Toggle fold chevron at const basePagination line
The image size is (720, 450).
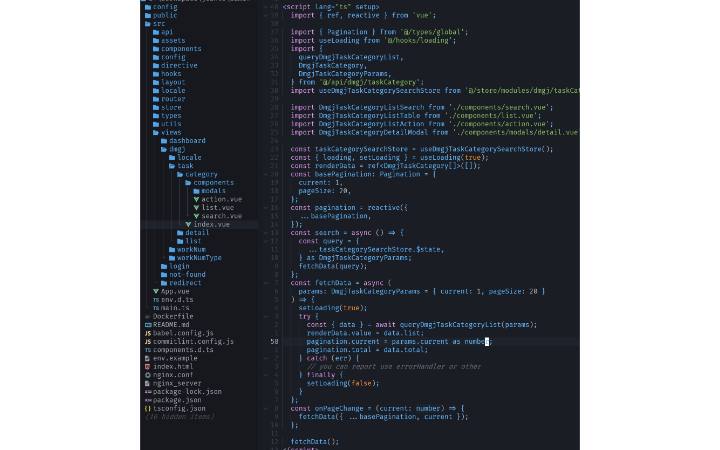tap(265, 174)
